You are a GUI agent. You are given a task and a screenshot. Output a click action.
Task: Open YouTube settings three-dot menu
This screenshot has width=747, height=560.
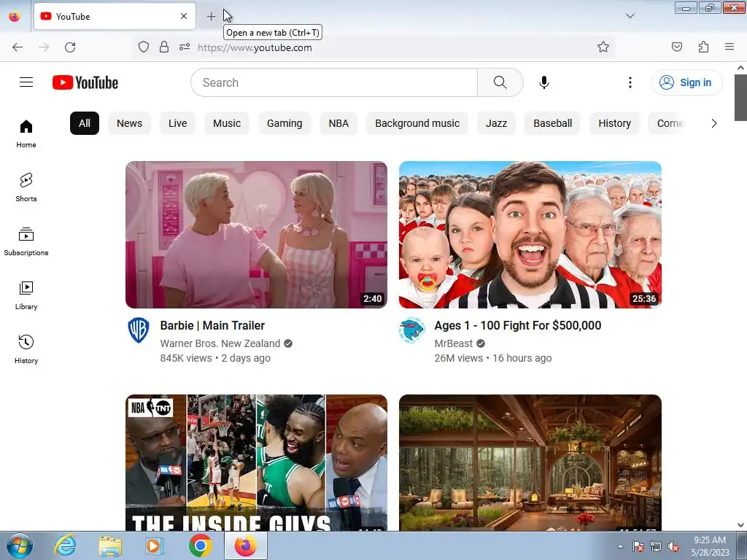[x=630, y=82]
